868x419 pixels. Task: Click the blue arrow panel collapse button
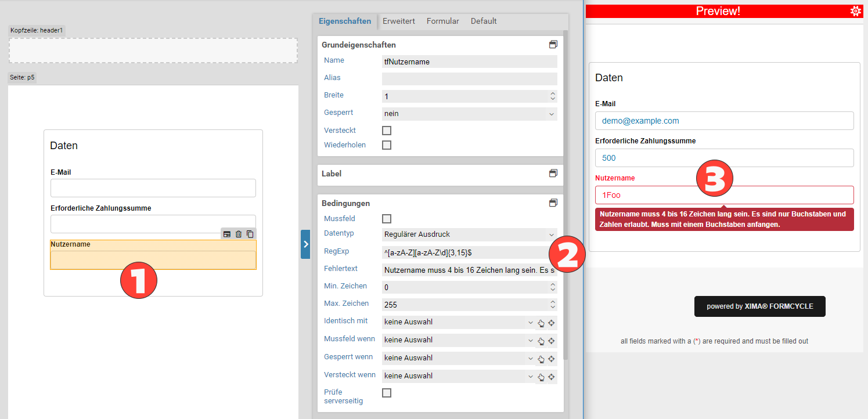point(305,244)
